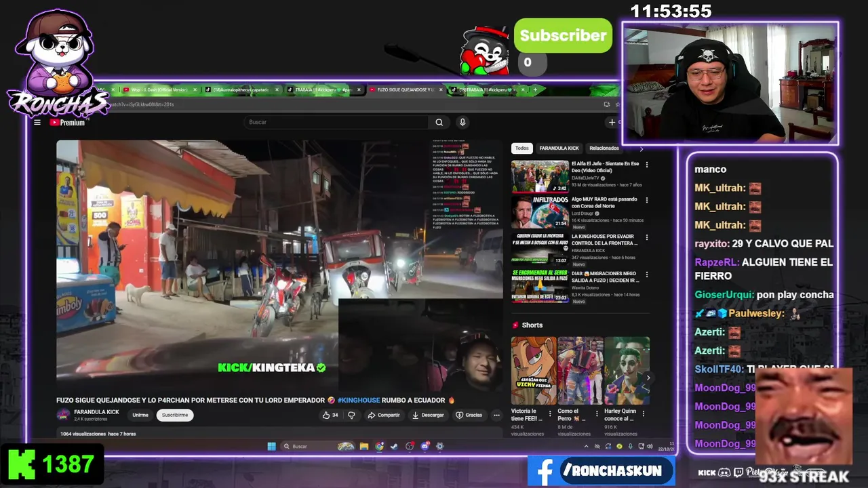Open options menu for Algo MUY RARO video

tap(646, 201)
